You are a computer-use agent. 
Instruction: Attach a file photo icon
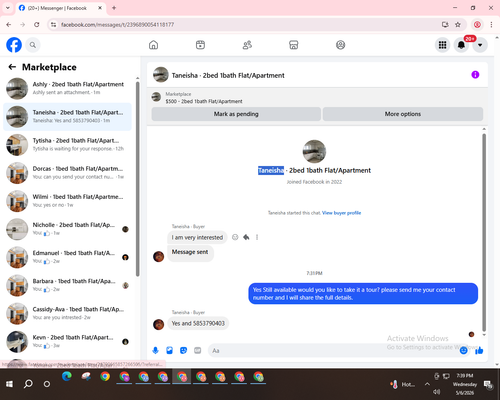pyautogui.click(x=169, y=350)
